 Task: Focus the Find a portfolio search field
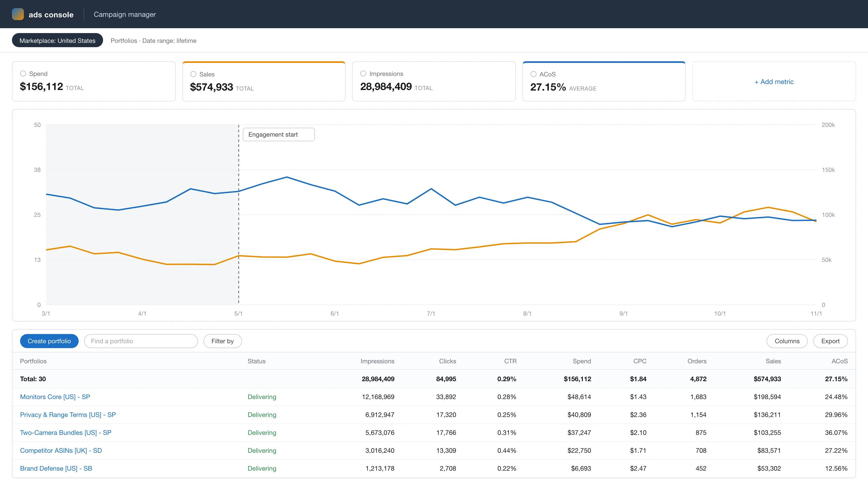click(141, 341)
